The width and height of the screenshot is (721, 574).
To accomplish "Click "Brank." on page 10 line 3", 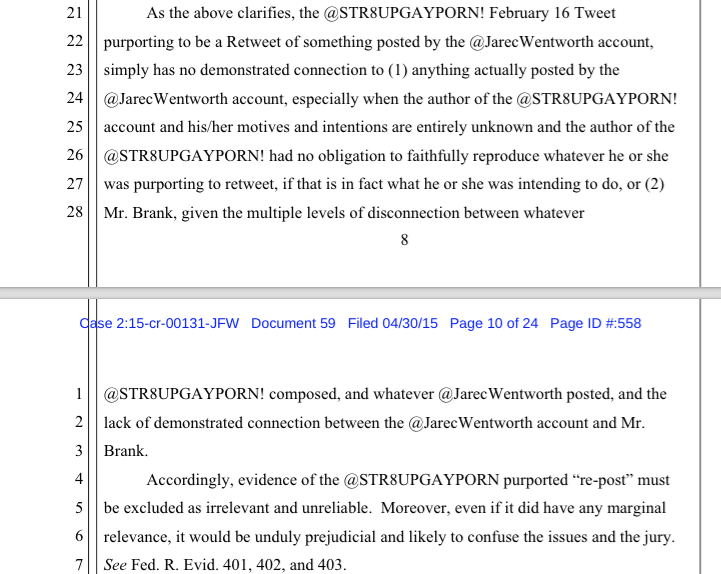I will pyautogui.click(x=126, y=451).
